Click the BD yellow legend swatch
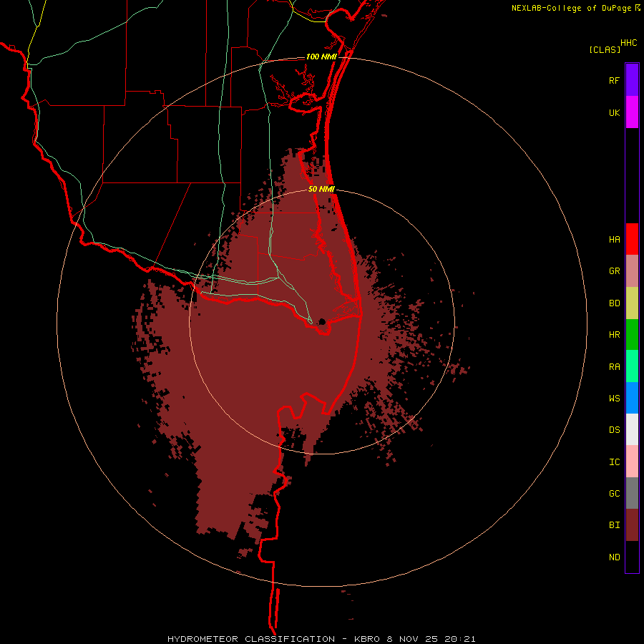 tap(632, 303)
